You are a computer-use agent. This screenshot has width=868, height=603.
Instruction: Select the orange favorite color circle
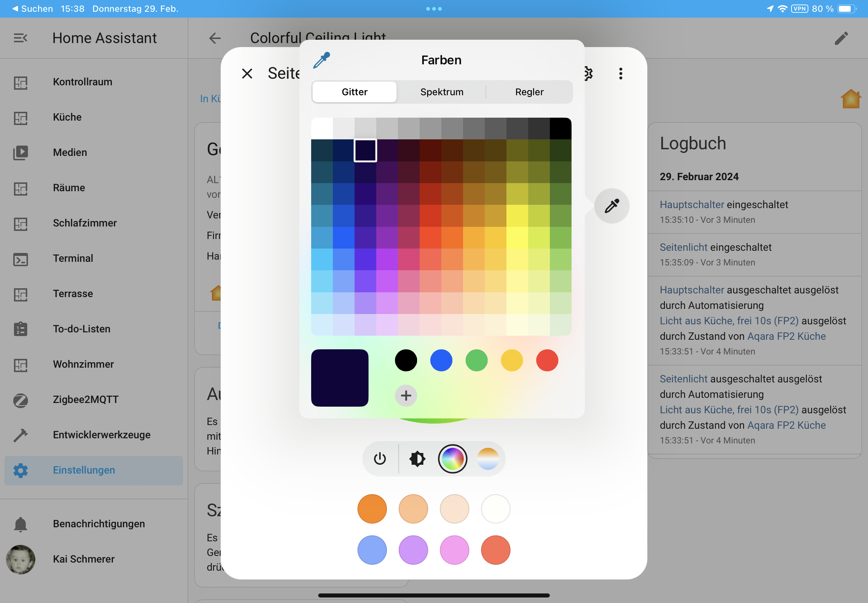coord(372,509)
